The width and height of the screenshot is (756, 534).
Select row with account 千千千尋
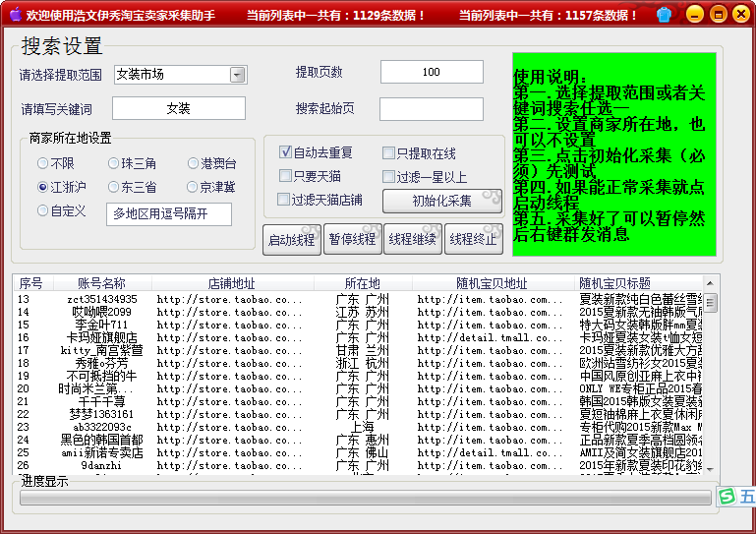[359, 402]
